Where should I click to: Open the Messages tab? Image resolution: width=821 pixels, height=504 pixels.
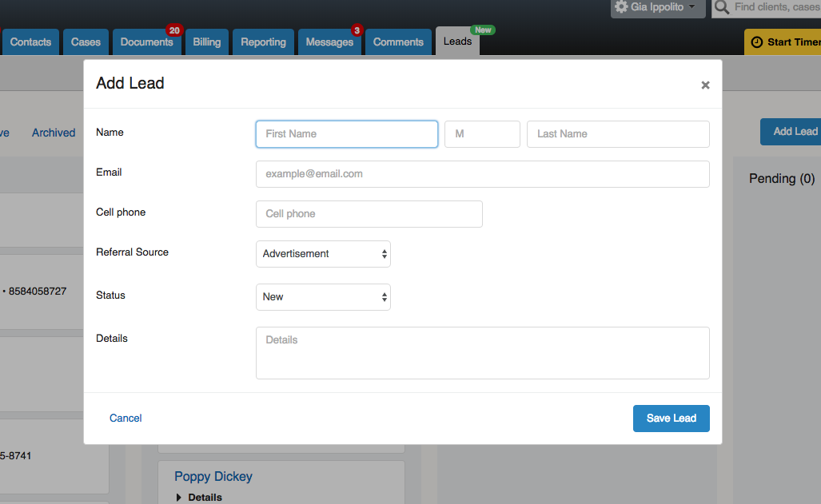click(x=329, y=42)
